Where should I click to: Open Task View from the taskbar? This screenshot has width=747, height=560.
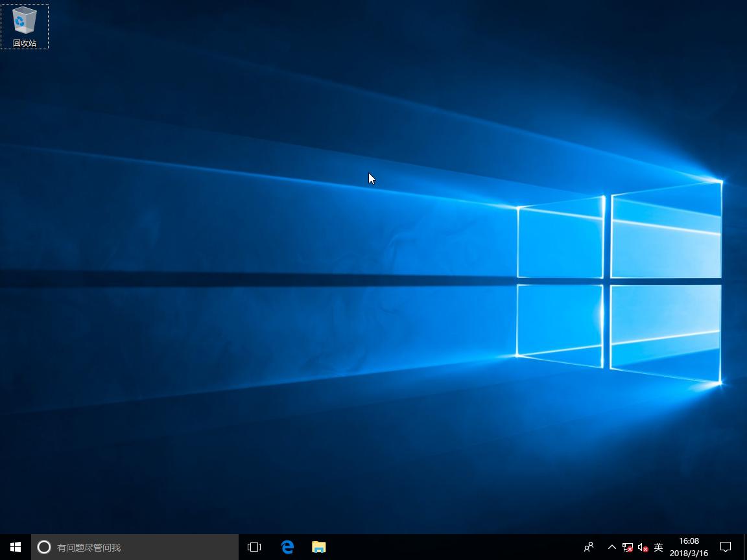tap(254, 547)
